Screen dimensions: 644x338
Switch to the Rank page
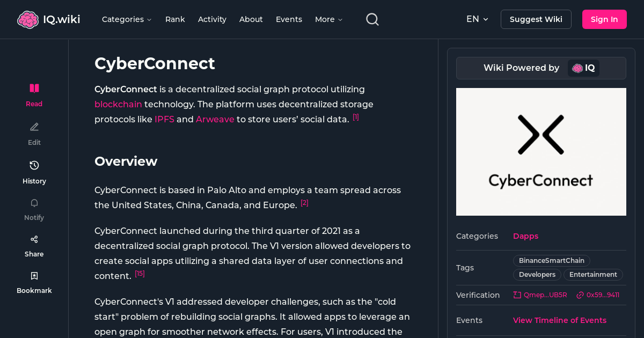coord(175,19)
